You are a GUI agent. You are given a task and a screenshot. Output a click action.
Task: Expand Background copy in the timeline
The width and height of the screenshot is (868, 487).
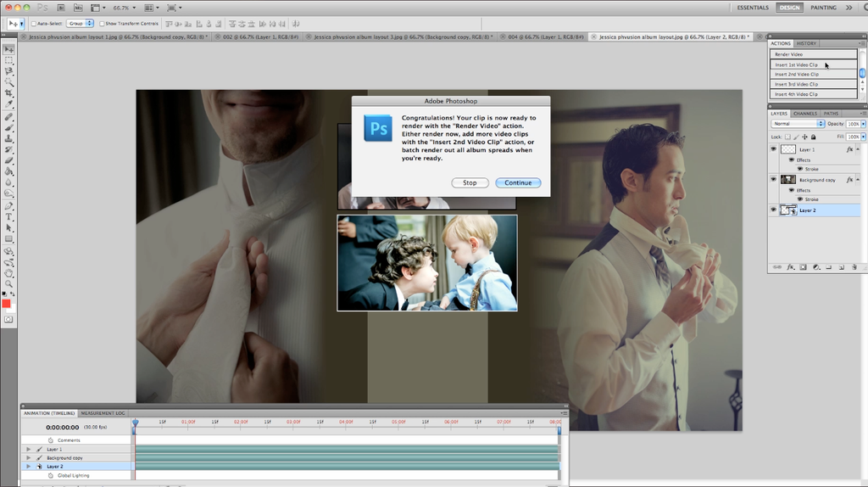point(28,457)
